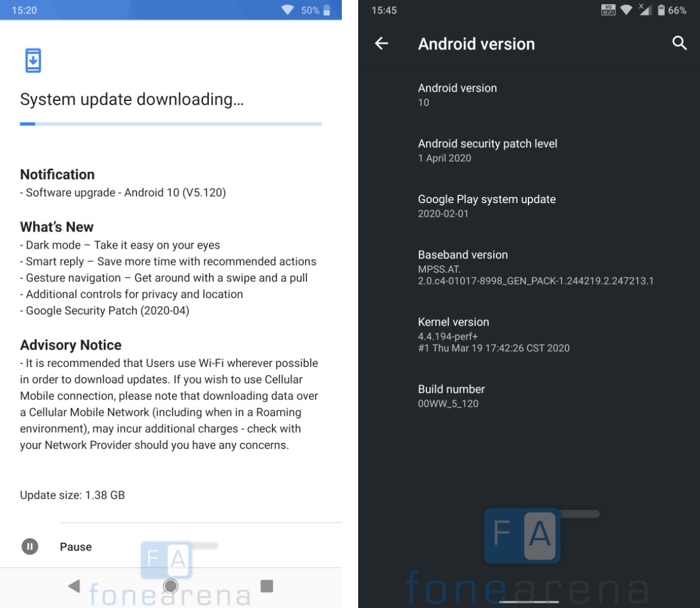Tap the Wi-Fi icon in dark status bar
The width and height of the screenshot is (700, 608).
pyautogui.click(x=626, y=10)
